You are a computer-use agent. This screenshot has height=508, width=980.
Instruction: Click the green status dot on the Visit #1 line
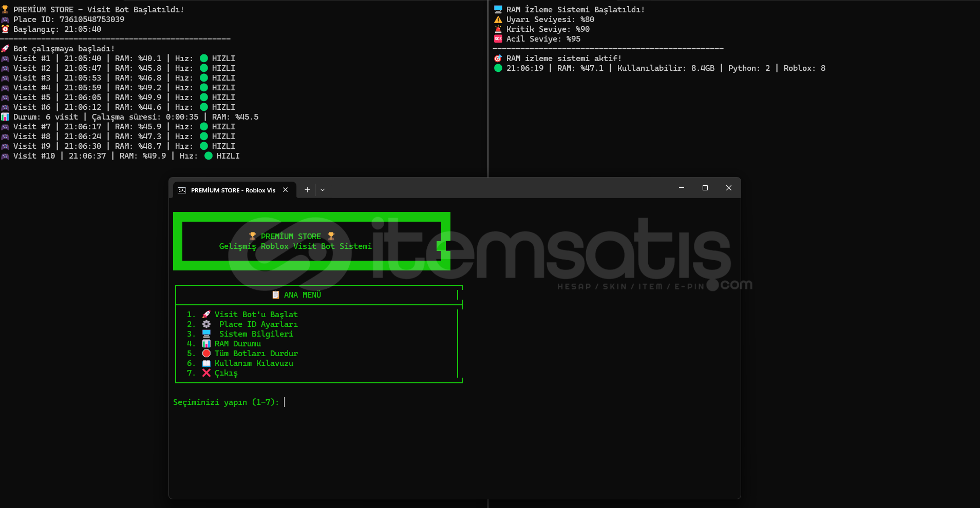(204, 58)
